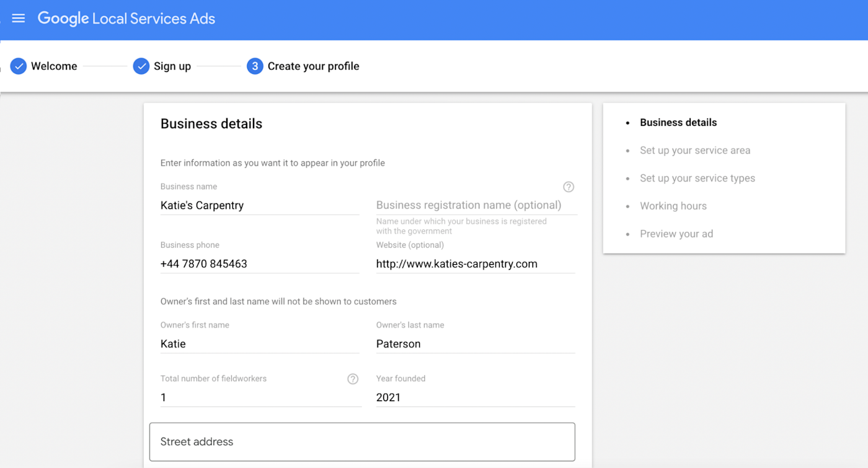
Task: Click the Owner's last name field
Action: click(x=476, y=344)
